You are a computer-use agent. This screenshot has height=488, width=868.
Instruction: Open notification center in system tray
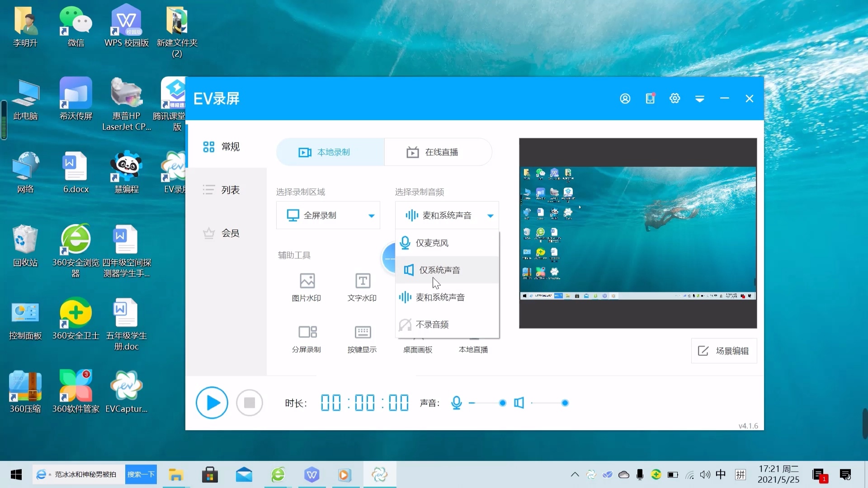pos(845,474)
